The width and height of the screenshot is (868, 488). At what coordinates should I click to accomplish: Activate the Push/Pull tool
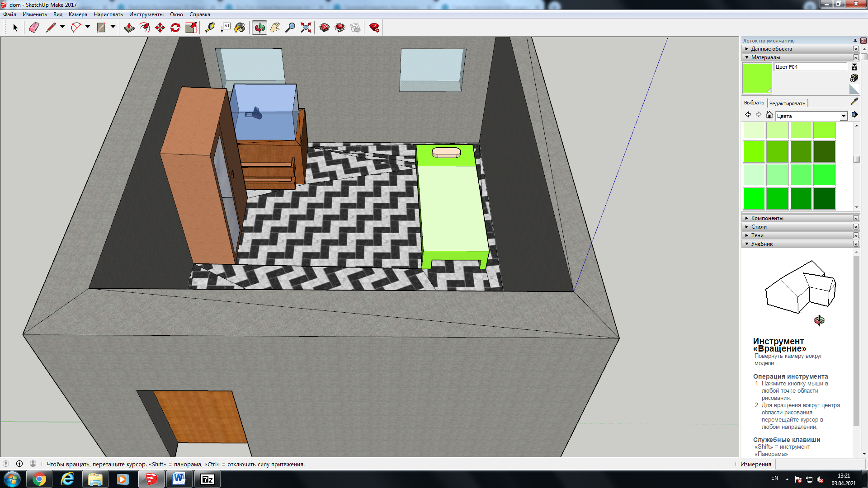click(129, 28)
